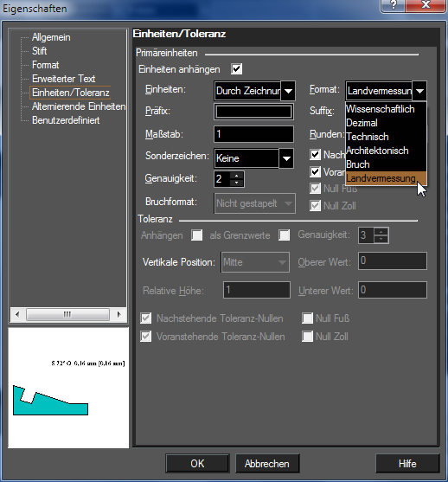
Task: Toggle Einheiten anhängen checkbox
Action: 237,69
